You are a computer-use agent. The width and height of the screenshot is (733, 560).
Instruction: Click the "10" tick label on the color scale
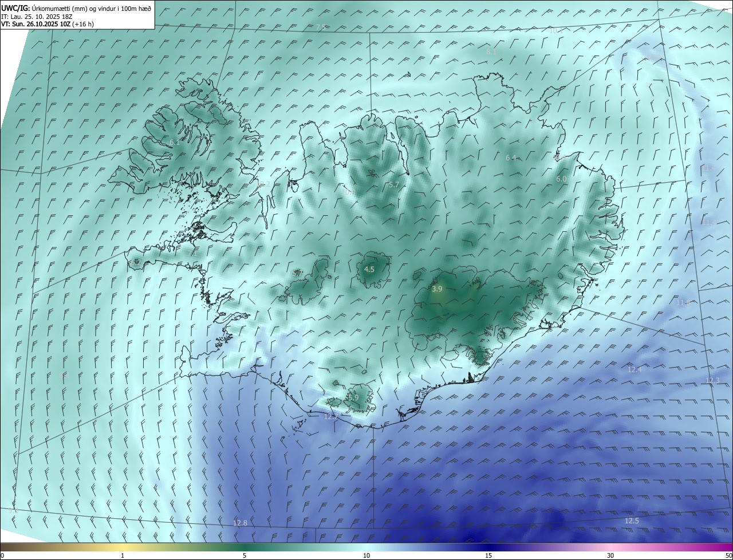coord(366,555)
